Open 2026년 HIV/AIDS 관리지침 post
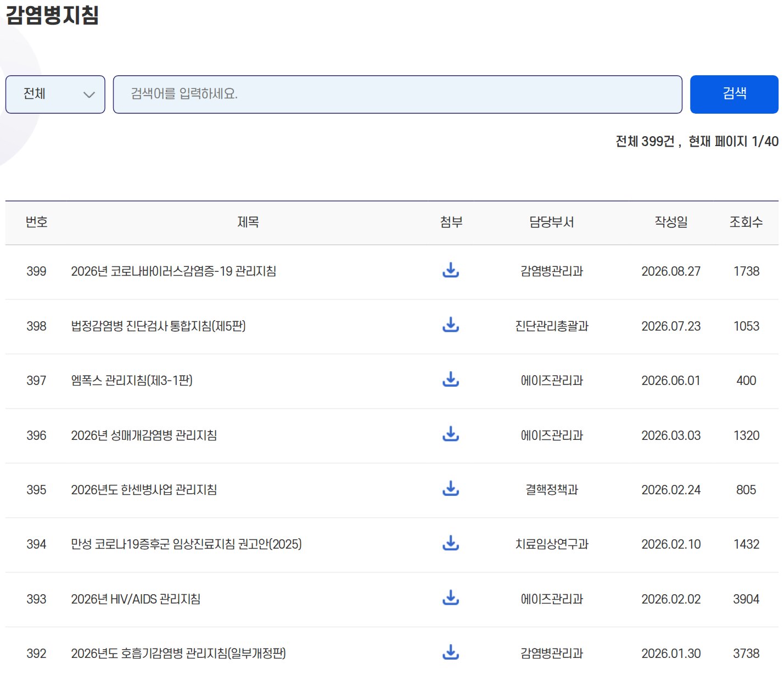Screen dimensions: 784x681 pos(136,599)
